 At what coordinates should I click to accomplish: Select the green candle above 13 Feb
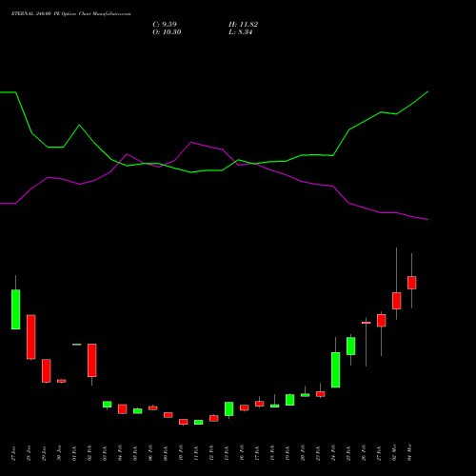[x=229, y=408]
